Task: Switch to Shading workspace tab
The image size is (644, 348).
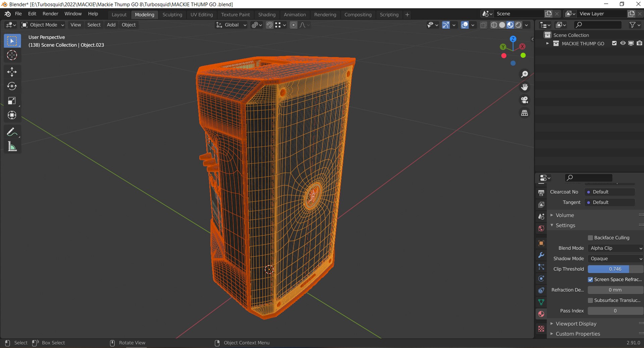Action: [267, 15]
